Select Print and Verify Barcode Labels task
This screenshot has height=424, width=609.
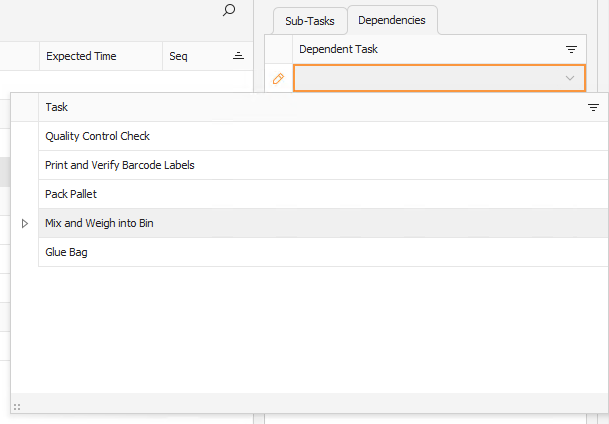click(x=323, y=165)
